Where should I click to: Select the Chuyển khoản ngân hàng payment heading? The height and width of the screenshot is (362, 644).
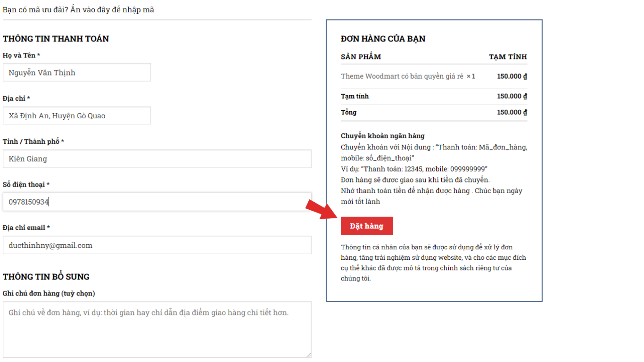point(382,136)
